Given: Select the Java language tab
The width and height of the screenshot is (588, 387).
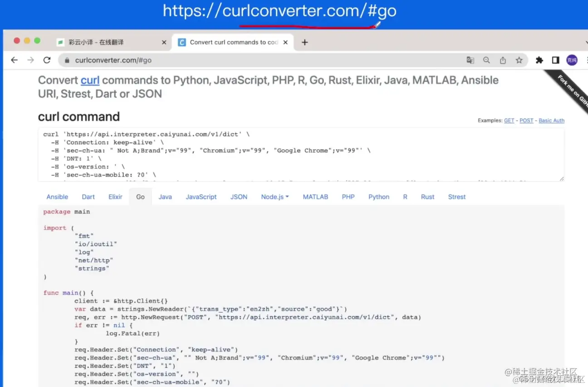Looking at the screenshot, I should [165, 197].
